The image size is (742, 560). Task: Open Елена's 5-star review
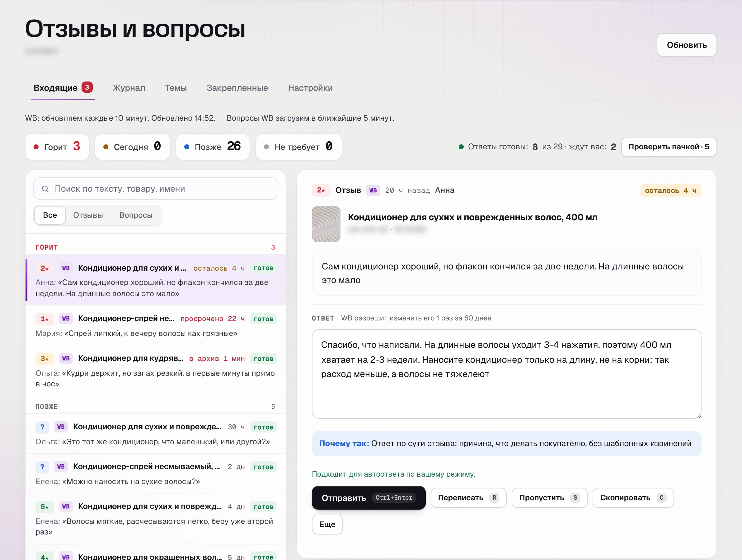156,518
